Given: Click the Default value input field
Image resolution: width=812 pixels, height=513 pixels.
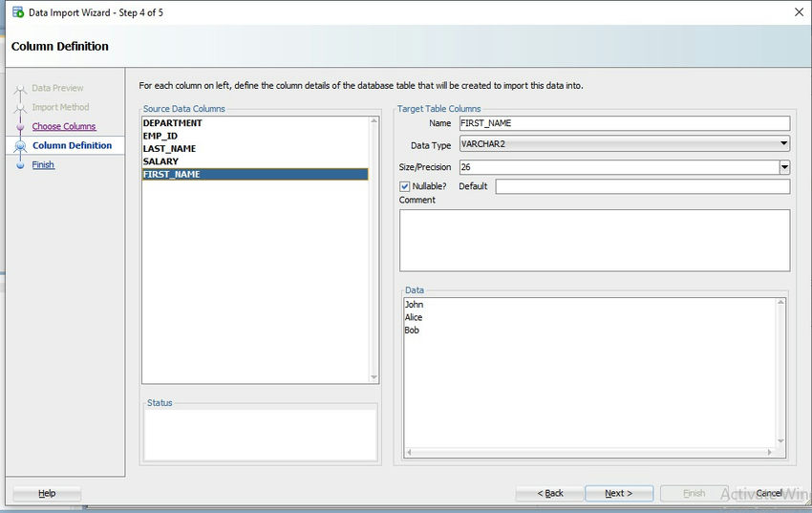Looking at the screenshot, I should [x=643, y=186].
